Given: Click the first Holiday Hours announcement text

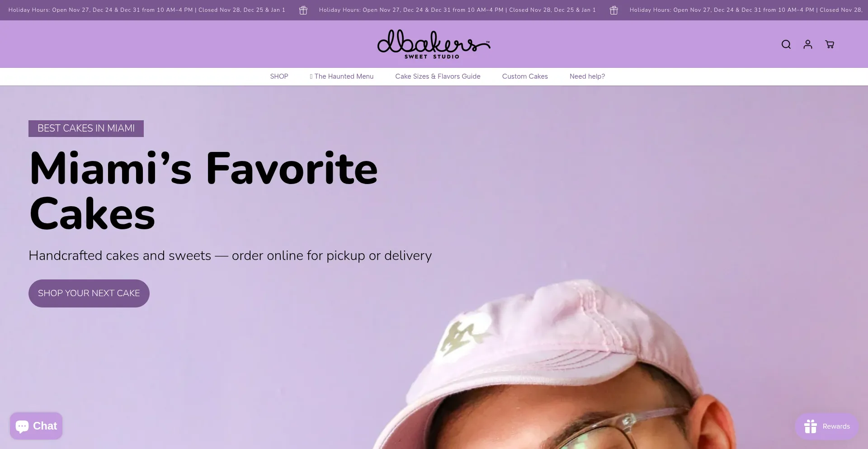Looking at the screenshot, I should point(147,10).
